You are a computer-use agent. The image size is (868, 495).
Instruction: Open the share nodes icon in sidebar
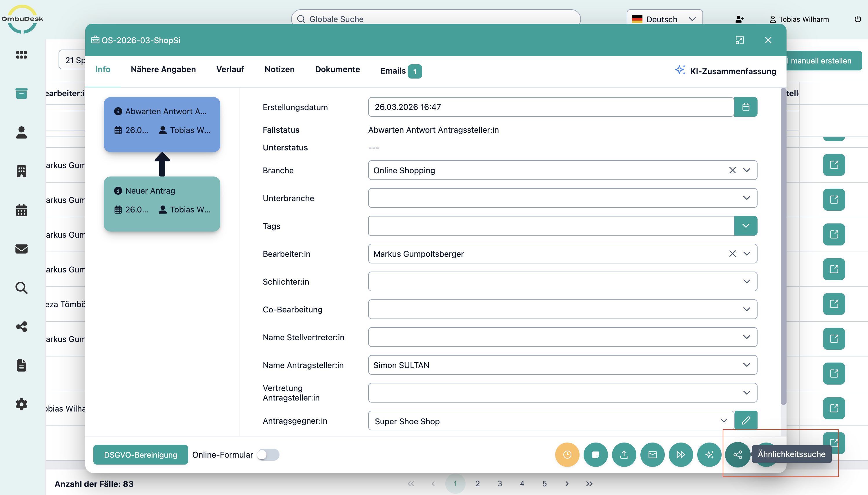point(21,327)
